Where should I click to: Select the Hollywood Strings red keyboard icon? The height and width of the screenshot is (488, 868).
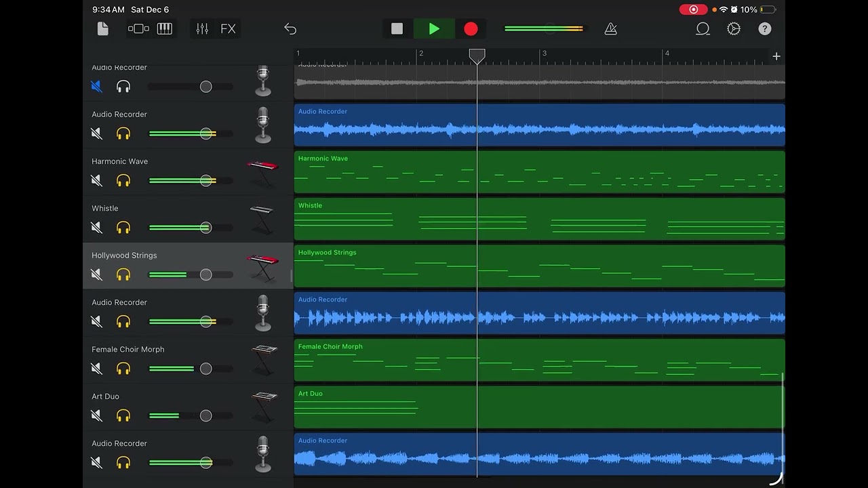tap(262, 267)
